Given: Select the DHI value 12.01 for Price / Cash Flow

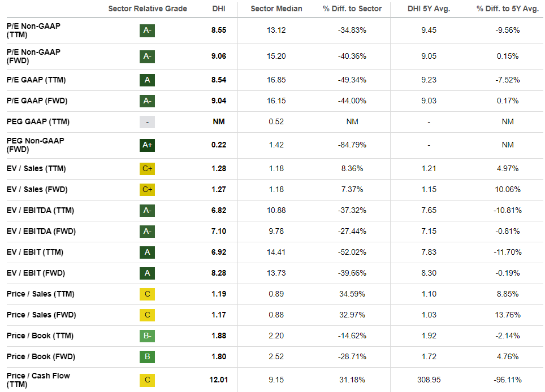Looking at the screenshot, I should click(x=219, y=380).
